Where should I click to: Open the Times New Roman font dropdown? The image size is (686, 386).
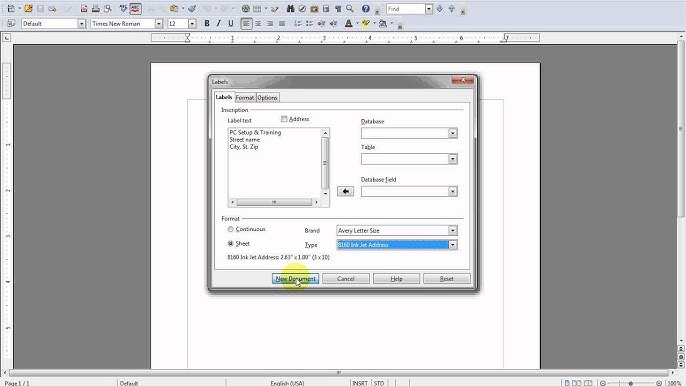[x=159, y=24]
